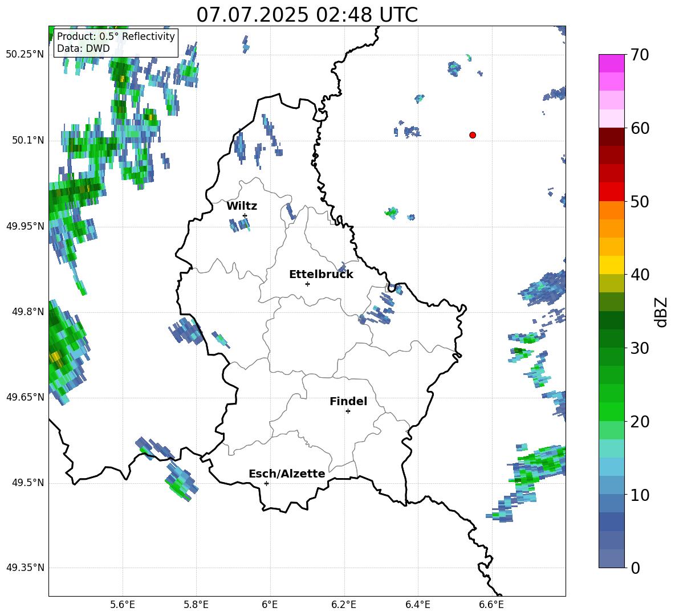Click the dark green 30 dBZ colorbar segment

pos(611,338)
